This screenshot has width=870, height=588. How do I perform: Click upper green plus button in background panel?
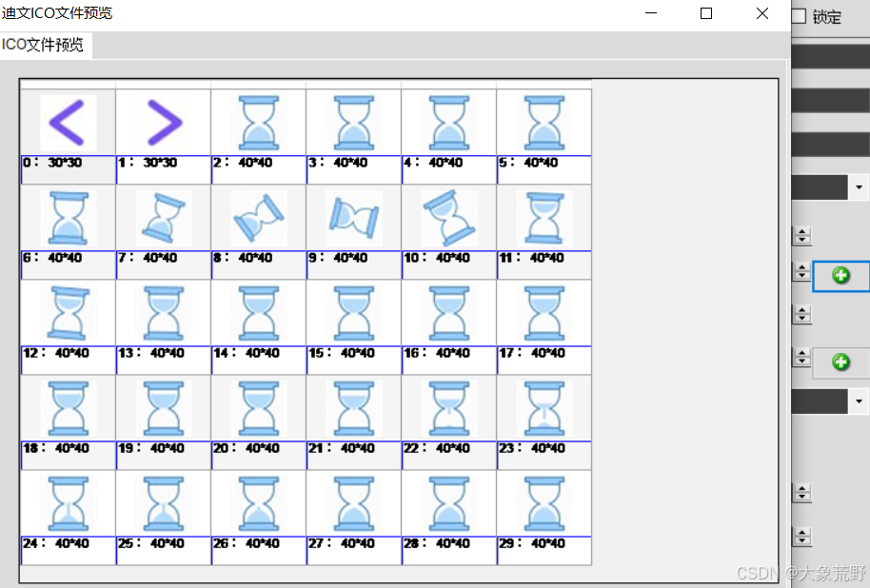point(841,275)
